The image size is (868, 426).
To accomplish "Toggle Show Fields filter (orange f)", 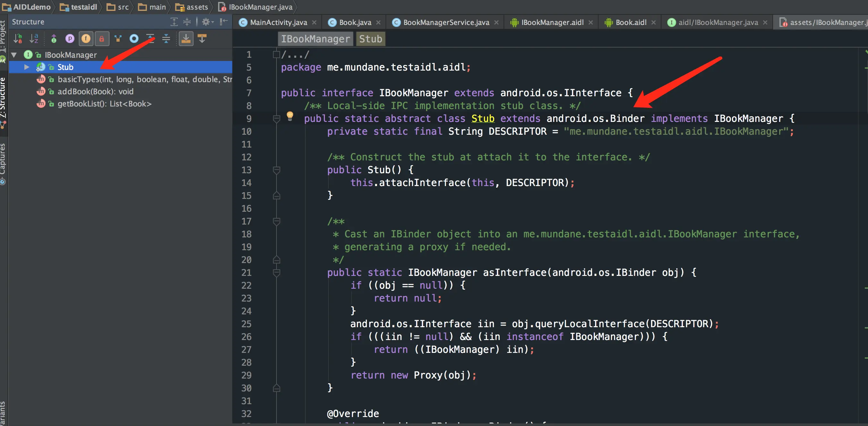I will tap(86, 39).
